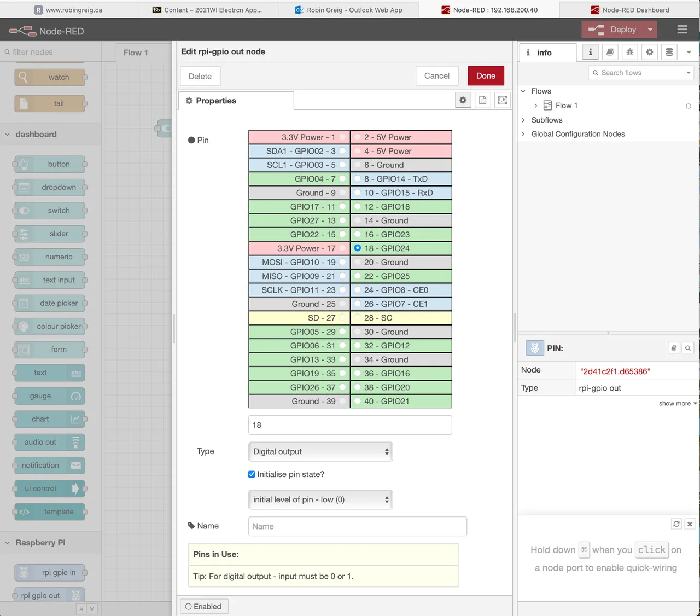Select pin 7 GPIO04 radio button
This screenshot has width=700, height=616.
[x=342, y=179]
